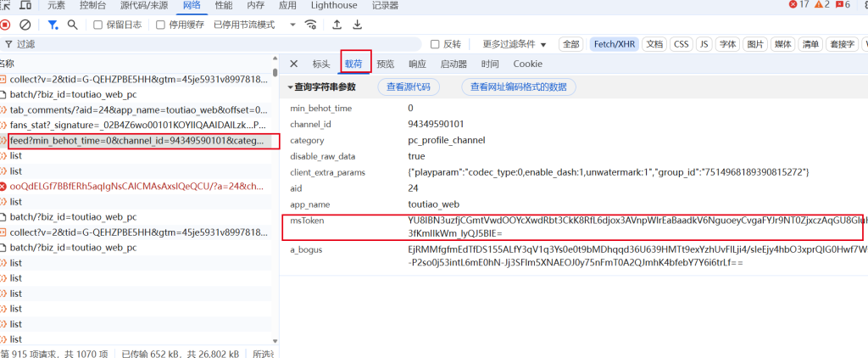Open the 预览 tab of the request

click(x=386, y=64)
